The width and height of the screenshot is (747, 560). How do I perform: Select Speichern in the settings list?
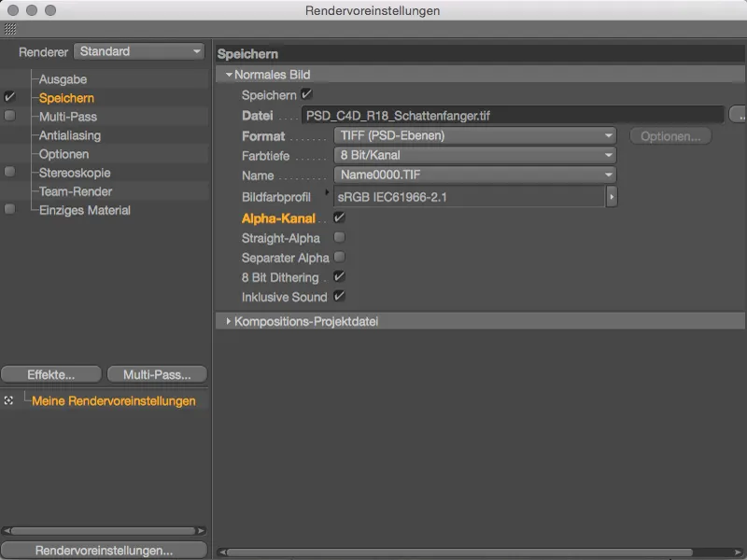click(66, 98)
